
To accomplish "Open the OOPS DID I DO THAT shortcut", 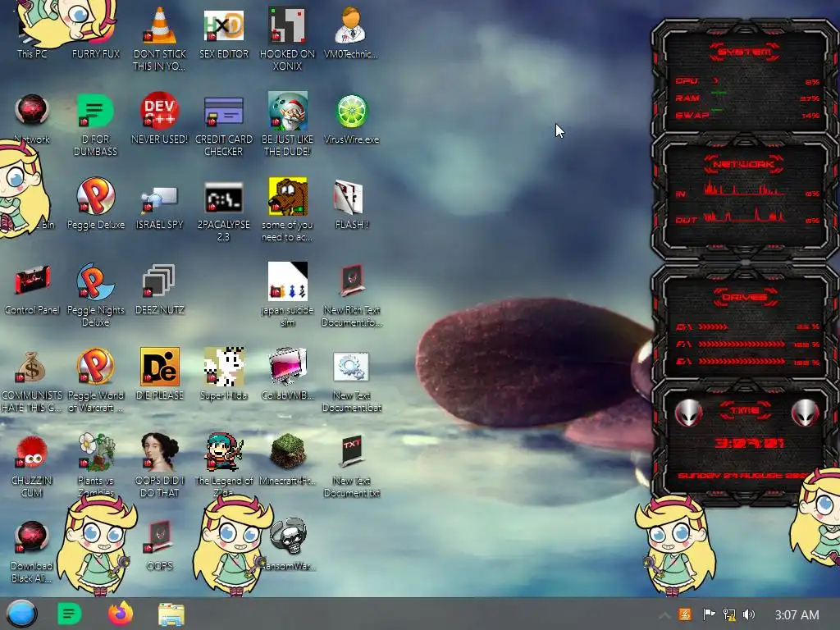I will click(x=160, y=452).
